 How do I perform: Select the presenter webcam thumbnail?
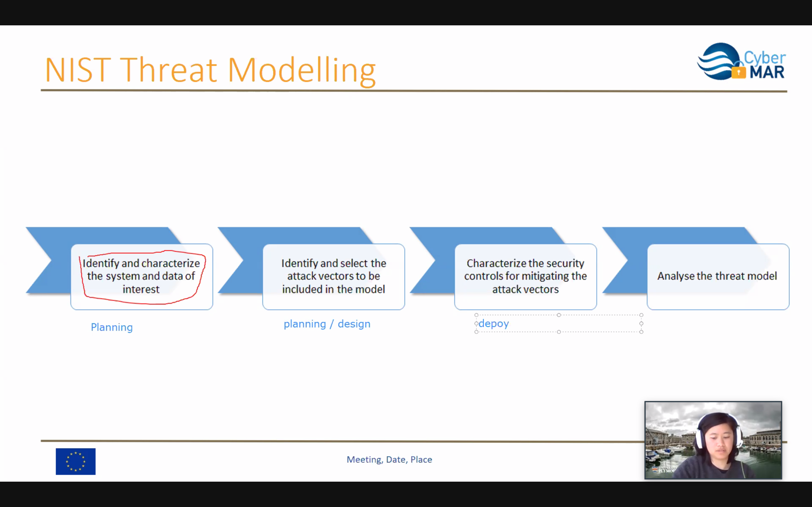coord(713,440)
